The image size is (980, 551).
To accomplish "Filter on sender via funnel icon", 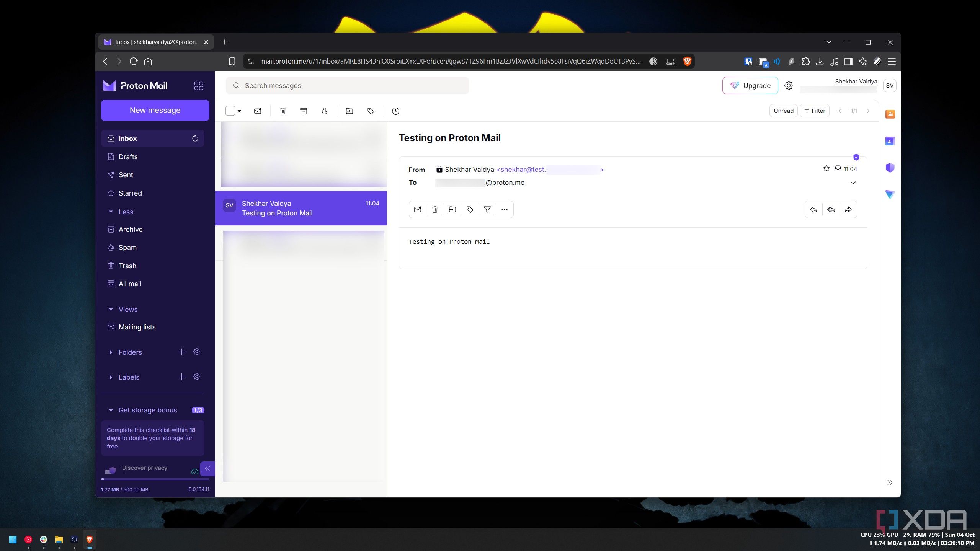I will [487, 209].
